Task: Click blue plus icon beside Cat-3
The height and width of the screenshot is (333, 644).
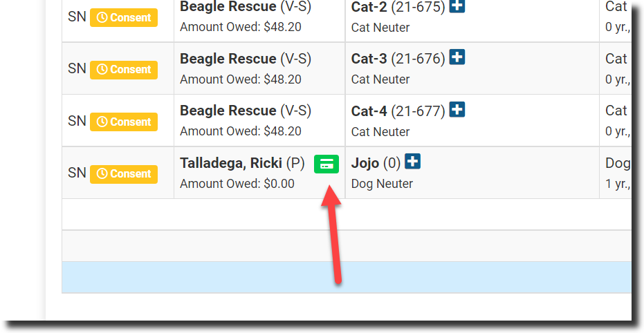Action: pyautogui.click(x=457, y=57)
